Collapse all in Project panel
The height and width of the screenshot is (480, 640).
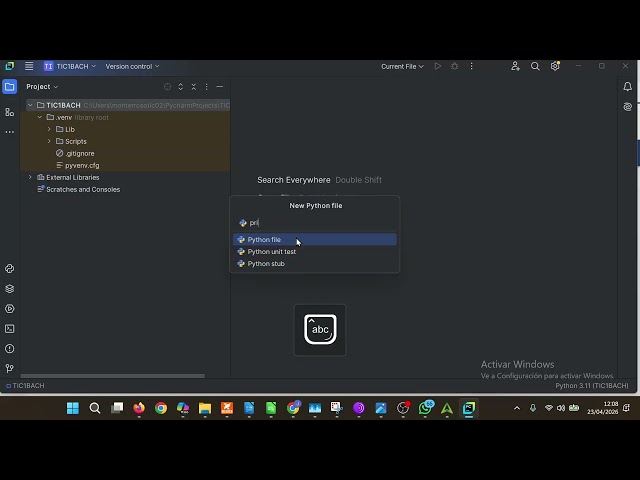193,87
